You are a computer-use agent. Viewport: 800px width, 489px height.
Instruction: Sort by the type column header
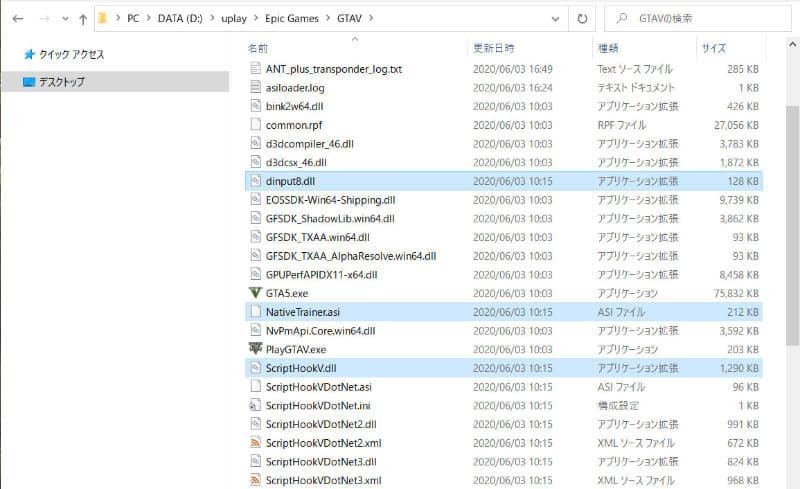tap(608, 48)
